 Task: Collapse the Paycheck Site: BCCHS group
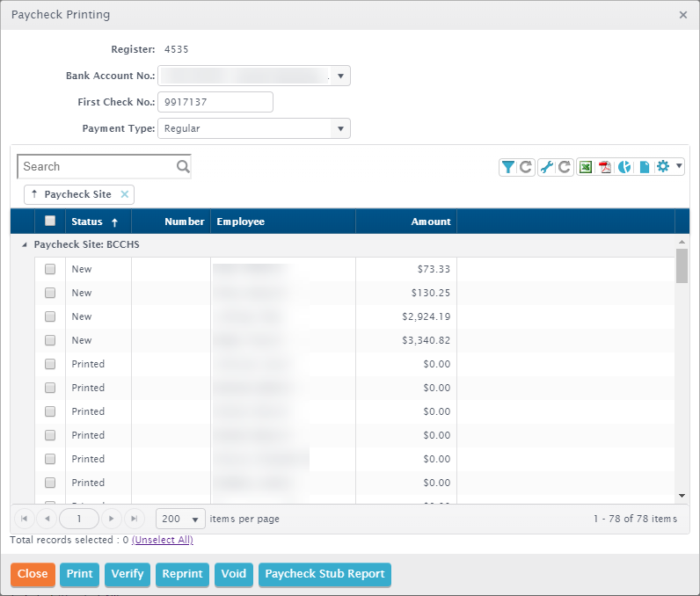(25, 245)
